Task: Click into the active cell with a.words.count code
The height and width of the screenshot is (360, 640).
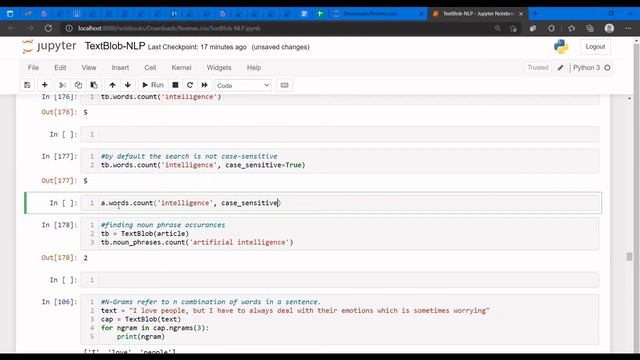Action: [x=340, y=203]
